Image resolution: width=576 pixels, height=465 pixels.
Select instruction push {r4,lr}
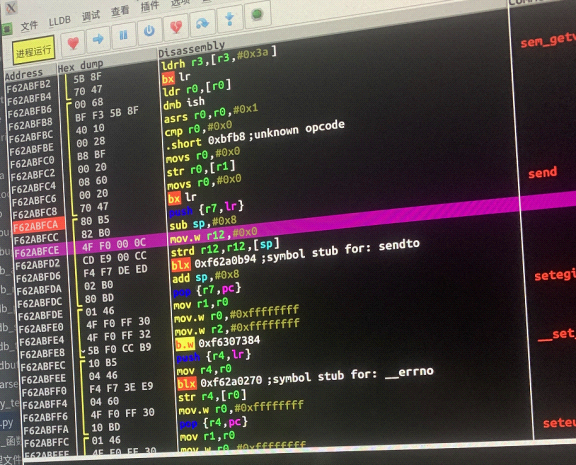[x=214, y=356]
